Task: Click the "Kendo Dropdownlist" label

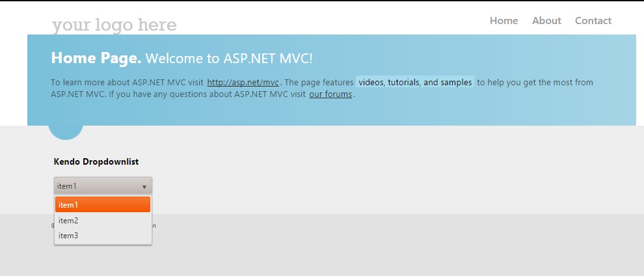Action: point(96,161)
